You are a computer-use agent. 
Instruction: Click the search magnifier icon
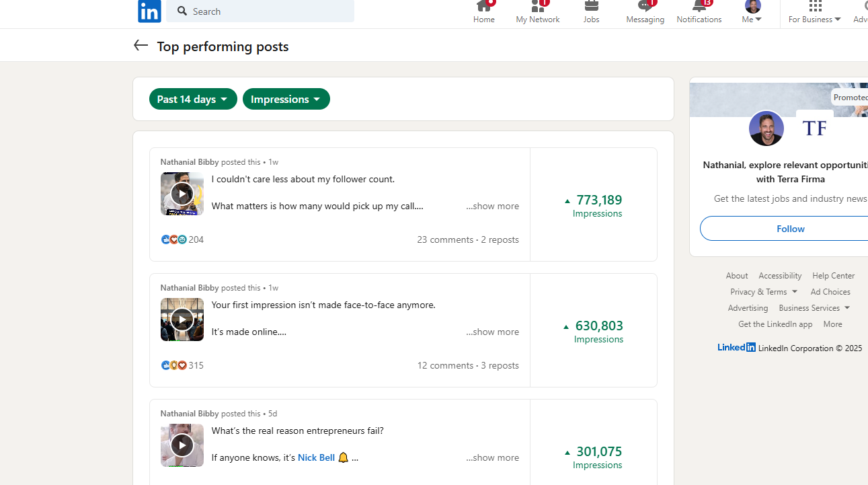[182, 11]
